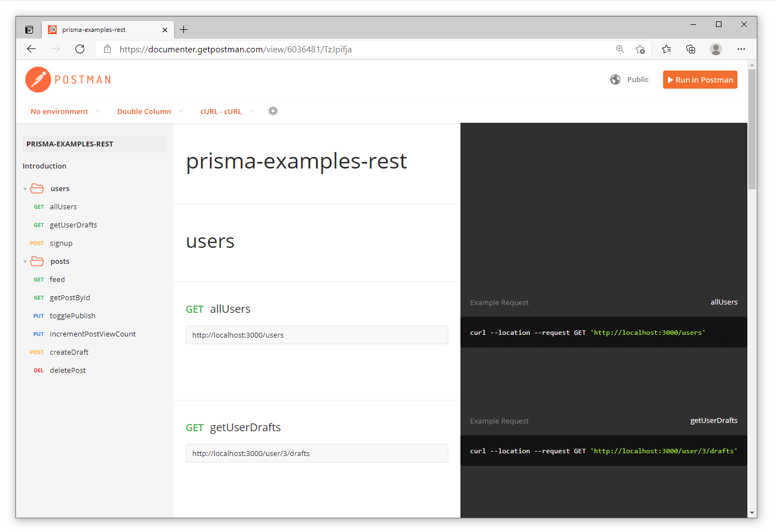
Task: Collapse the users folder in sidebar
Action: pos(25,189)
